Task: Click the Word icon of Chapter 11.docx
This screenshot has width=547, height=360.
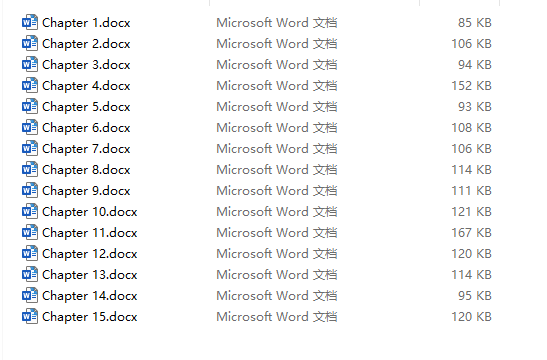Action: 30,232
